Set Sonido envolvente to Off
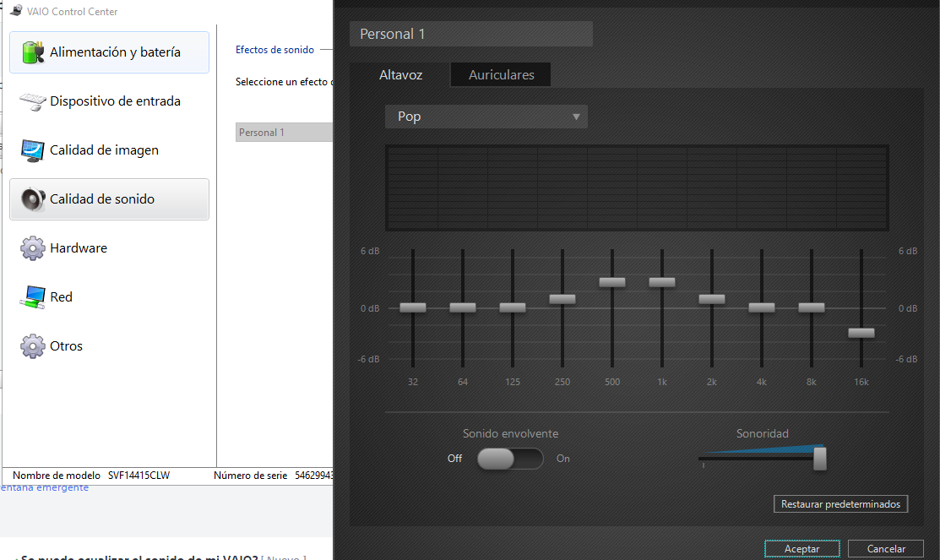The image size is (940, 560). point(497,458)
